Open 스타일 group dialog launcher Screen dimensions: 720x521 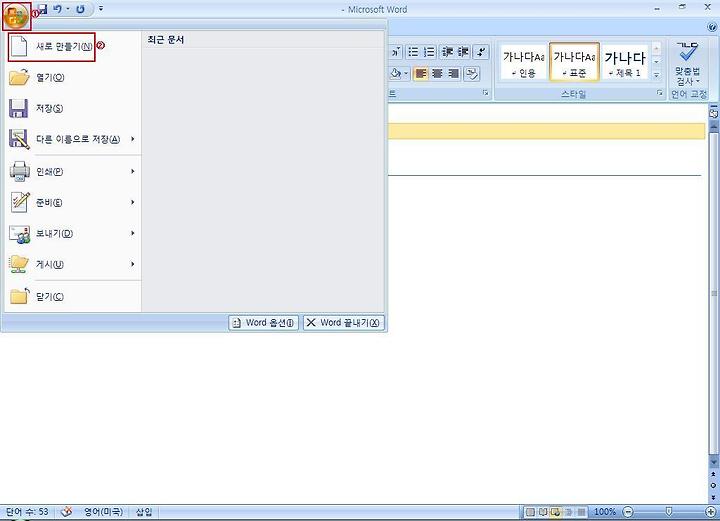[660, 93]
